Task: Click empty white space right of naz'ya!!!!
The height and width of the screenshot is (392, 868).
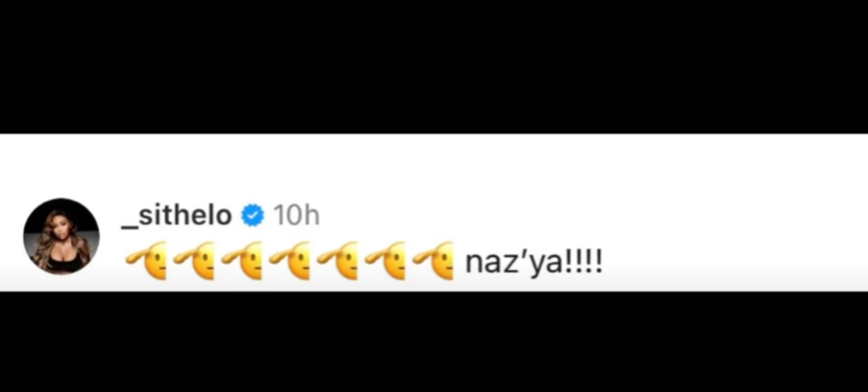Action: (716, 262)
